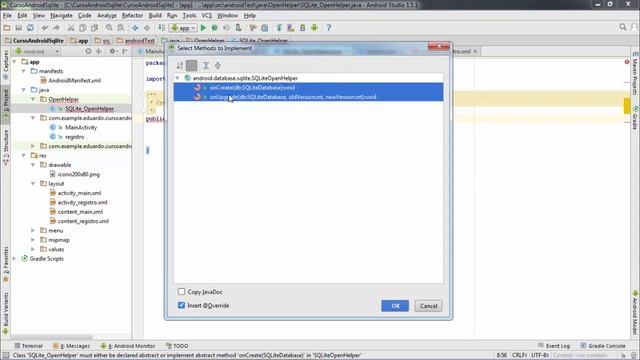Click the Attach debugger to process icon
This screenshot has width=640, height=360.
[238, 28]
